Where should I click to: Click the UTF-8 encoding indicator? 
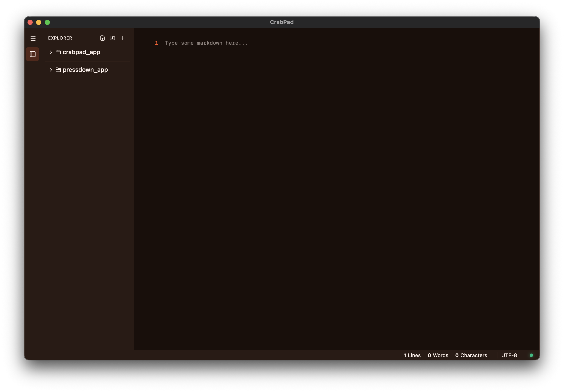[509, 355]
